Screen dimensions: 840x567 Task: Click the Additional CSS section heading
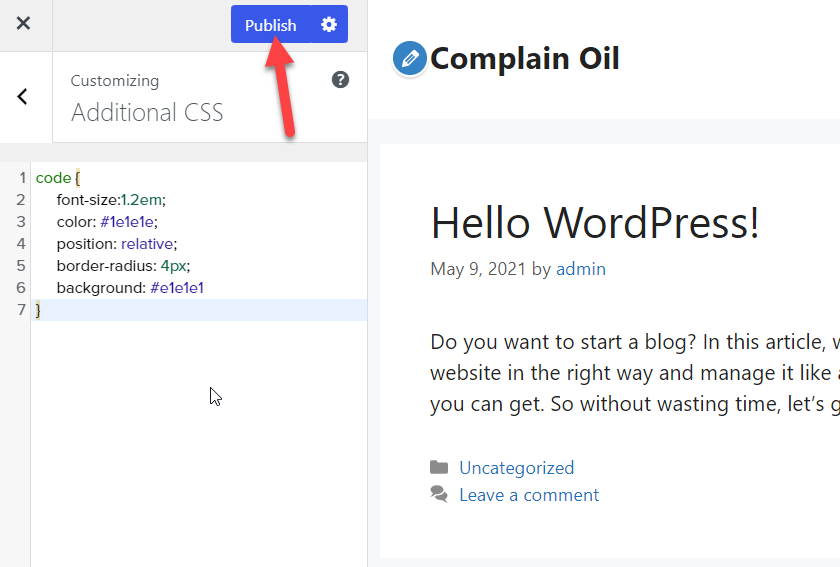(147, 113)
